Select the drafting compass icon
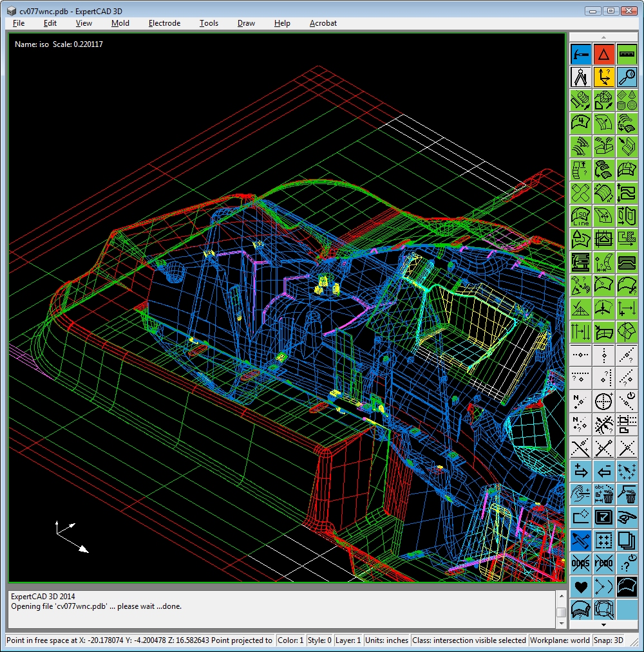 click(581, 77)
